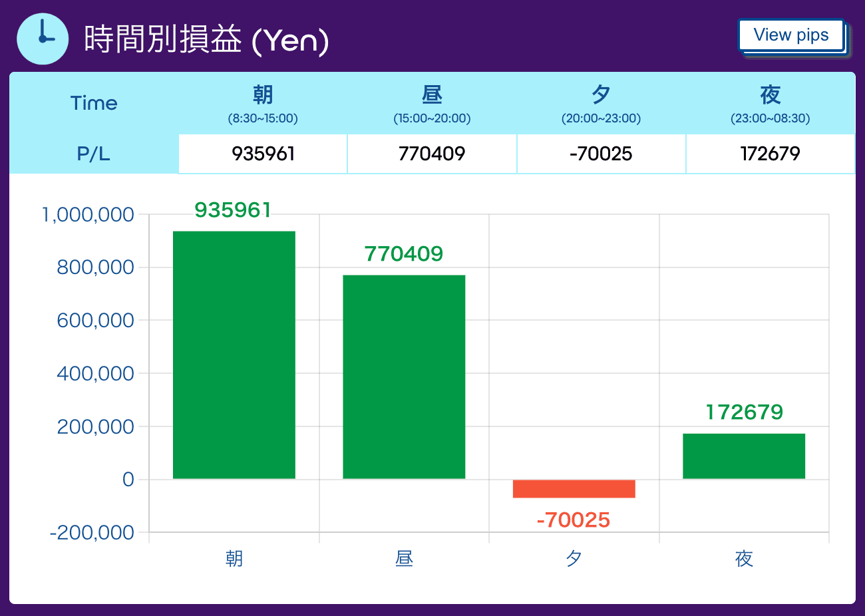The width and height of the screenshot is (865, 616).
Task: Select the 昼 (15:00~20:00) column header
Action: tap(432, 104)
